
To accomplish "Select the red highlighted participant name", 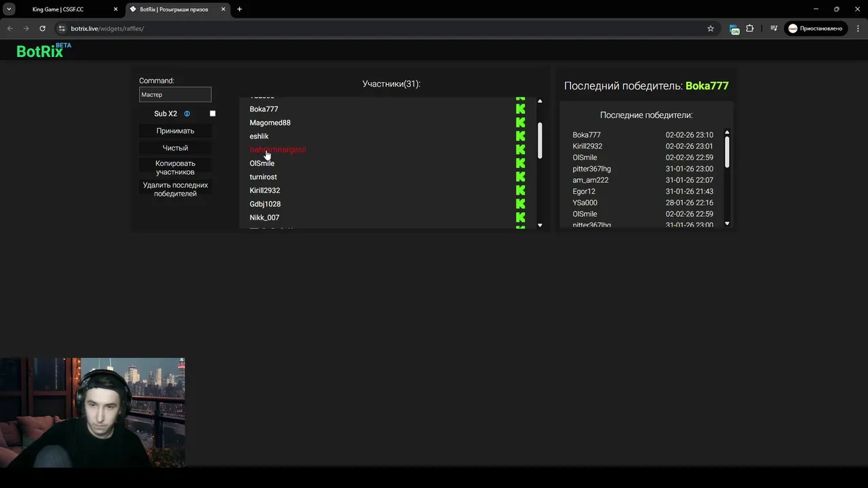I will click(278, 150).
